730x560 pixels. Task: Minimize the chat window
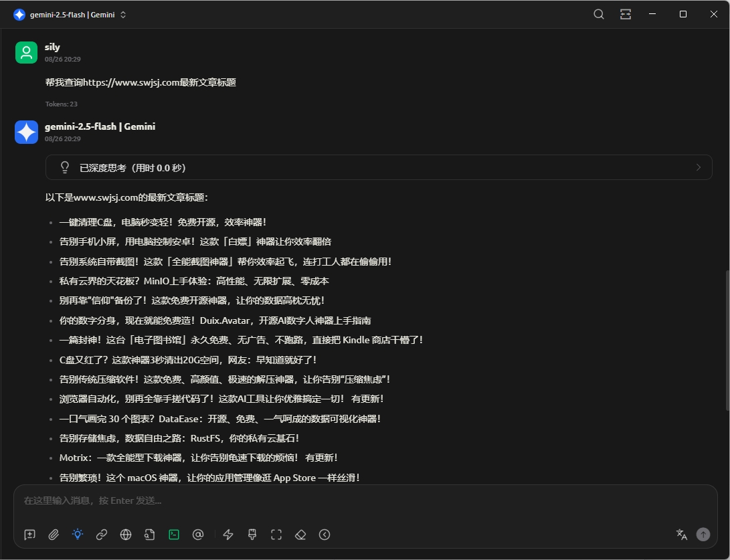pos(652,15)
